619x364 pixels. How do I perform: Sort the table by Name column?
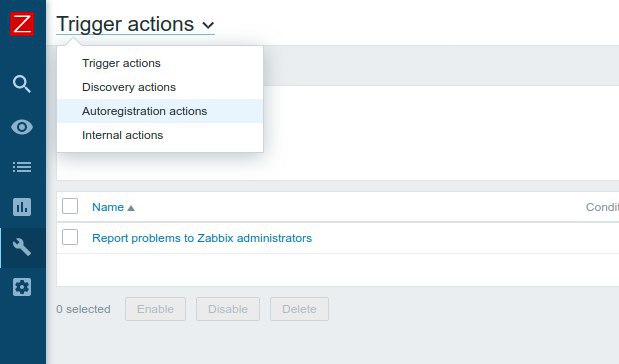point(108,207)
